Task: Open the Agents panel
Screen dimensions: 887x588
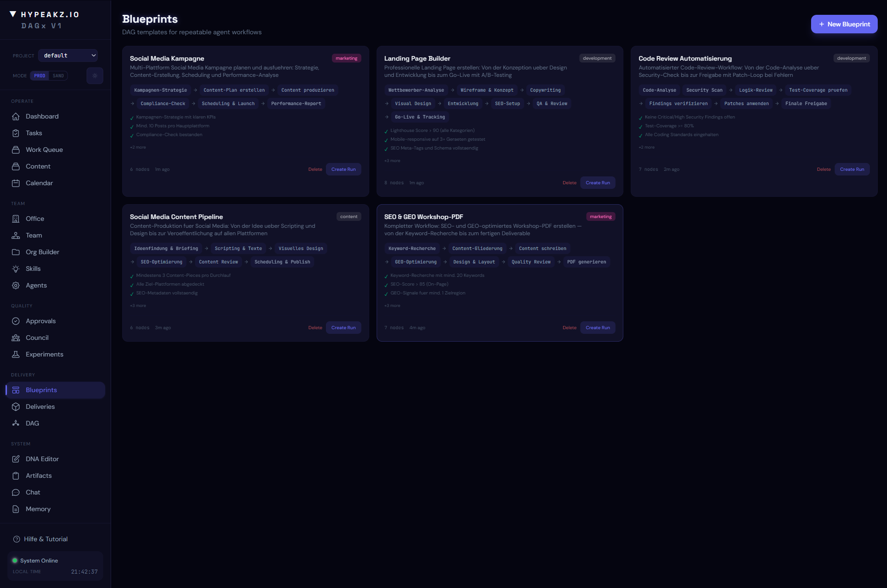Action: point(36,285)
